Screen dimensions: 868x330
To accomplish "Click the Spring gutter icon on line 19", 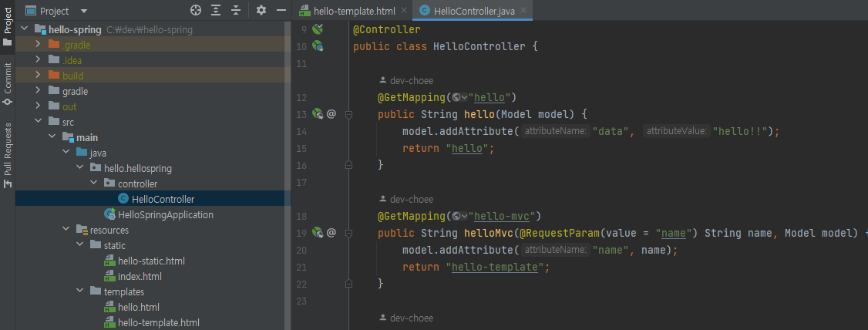I will (x=317, y=233).
